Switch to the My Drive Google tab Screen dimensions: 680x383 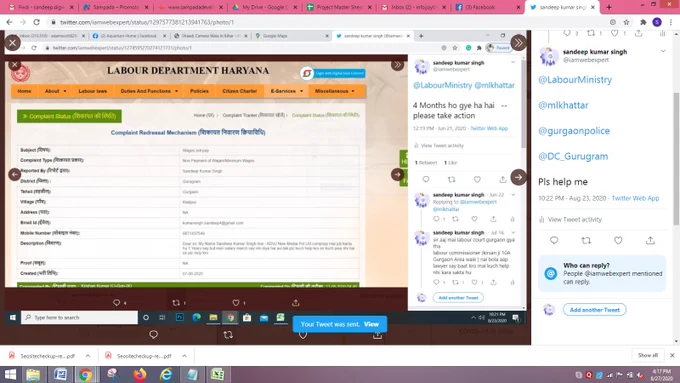click(265, 7)
